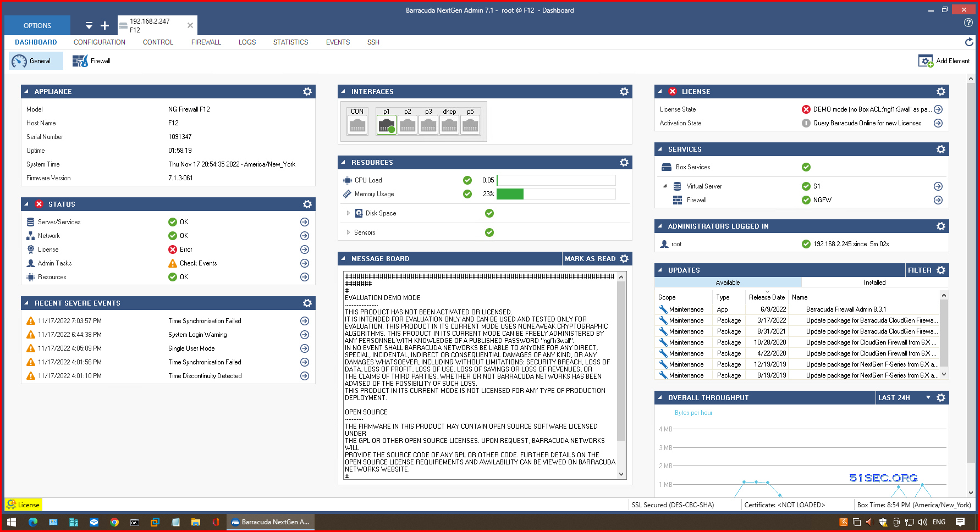Select Barracuda Firewall Admin 8.3.1 update row
Image resolution: width=980 pixels, height=532 pixels.
pyautogui.click(x=797, y=309)
